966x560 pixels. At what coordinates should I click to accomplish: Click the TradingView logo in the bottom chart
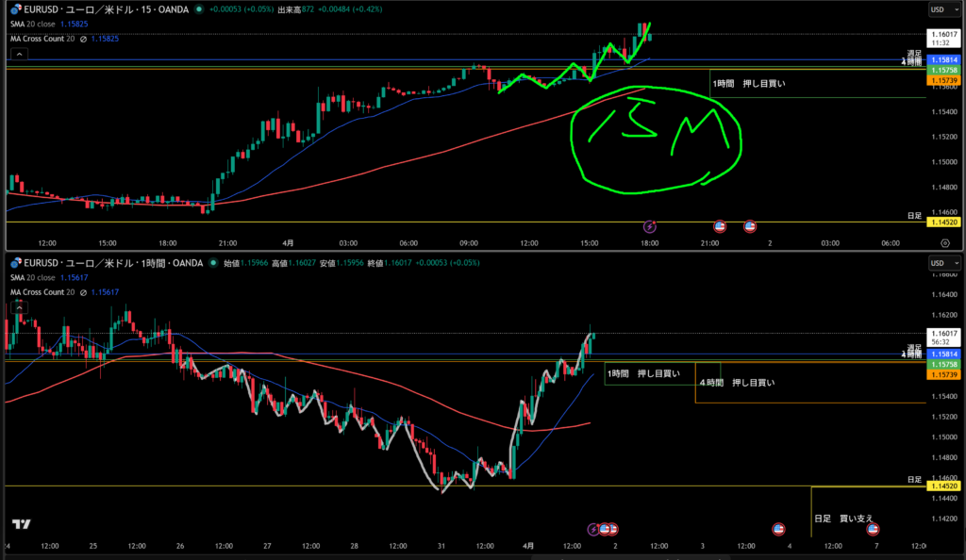(x=20, y=524)
